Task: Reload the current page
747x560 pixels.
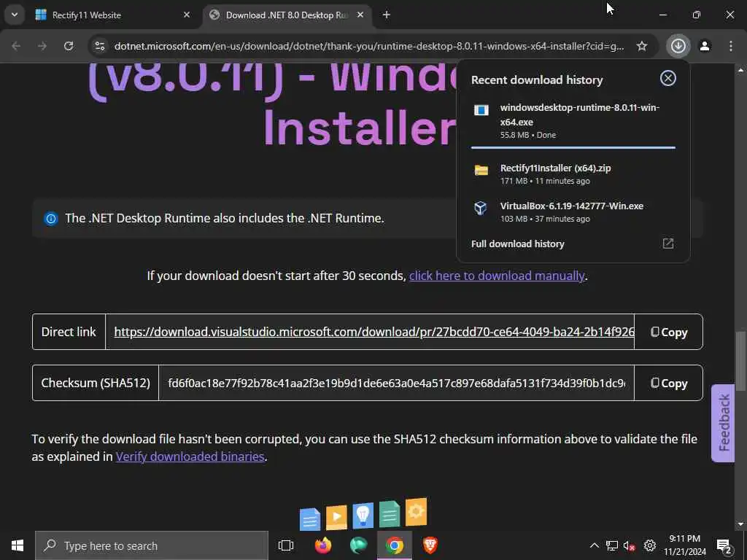Action: tap(69, 46)
